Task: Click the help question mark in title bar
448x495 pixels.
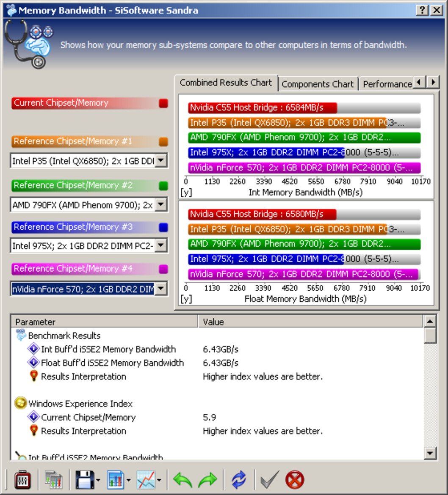Action: pos(423,10)
